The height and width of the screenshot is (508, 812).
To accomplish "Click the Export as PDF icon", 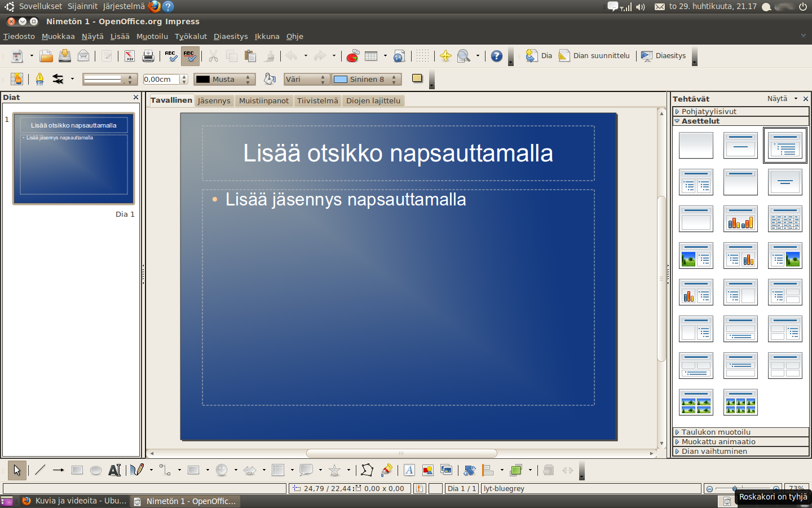I will (130, 56).
